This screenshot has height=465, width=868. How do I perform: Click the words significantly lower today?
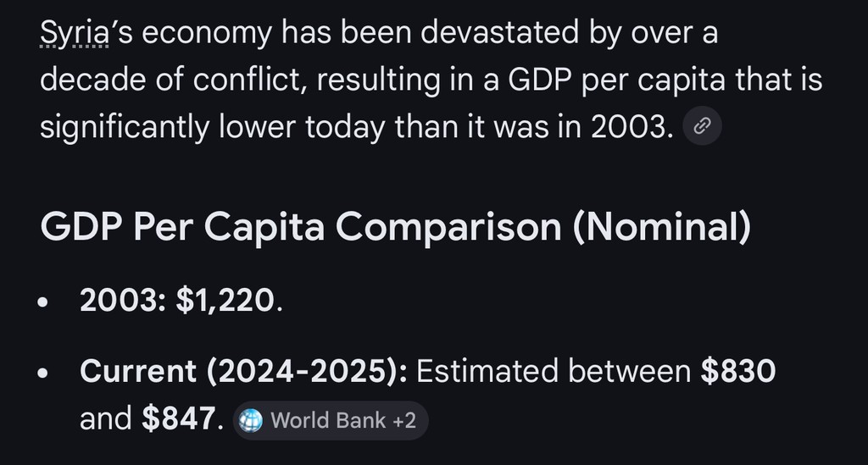215,127
